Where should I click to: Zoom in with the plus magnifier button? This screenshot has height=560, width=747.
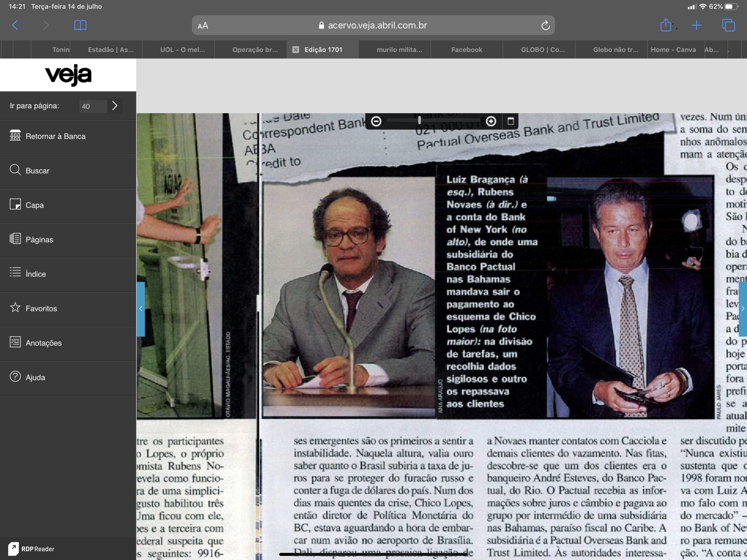pyautogui.click(x=491, y=121)
